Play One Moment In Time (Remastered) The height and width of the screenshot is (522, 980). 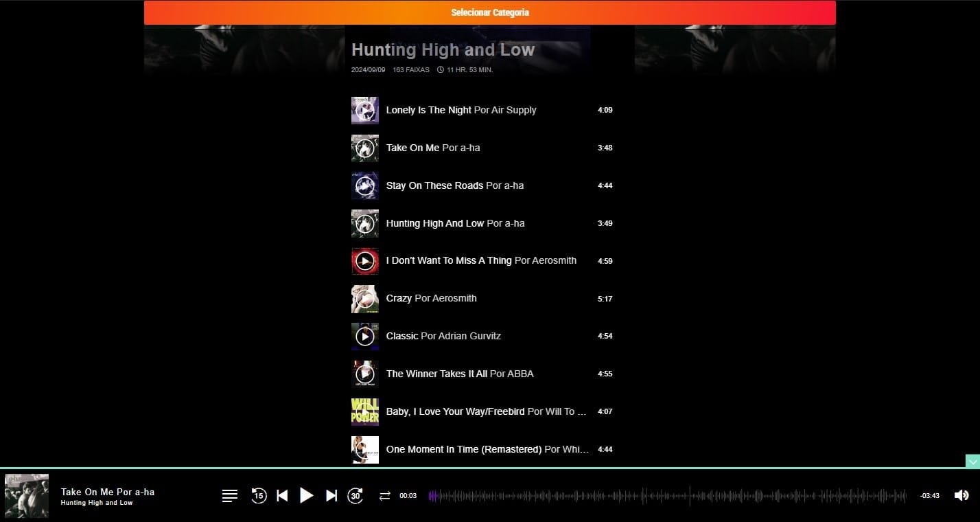point(364,450)
